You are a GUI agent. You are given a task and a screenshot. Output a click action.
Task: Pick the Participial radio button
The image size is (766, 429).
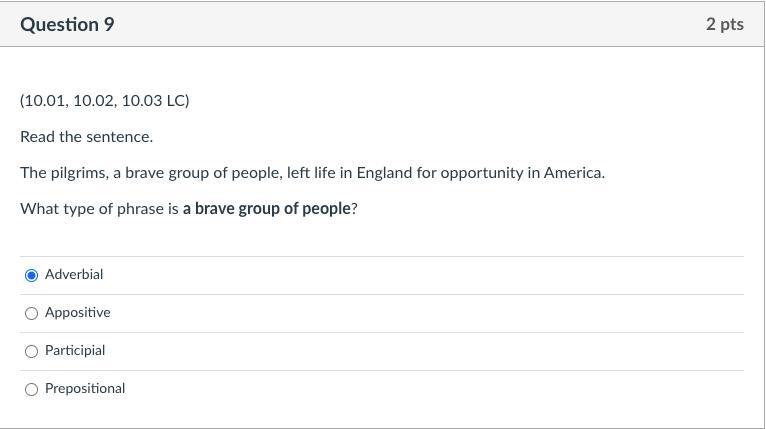pos(31,351)
